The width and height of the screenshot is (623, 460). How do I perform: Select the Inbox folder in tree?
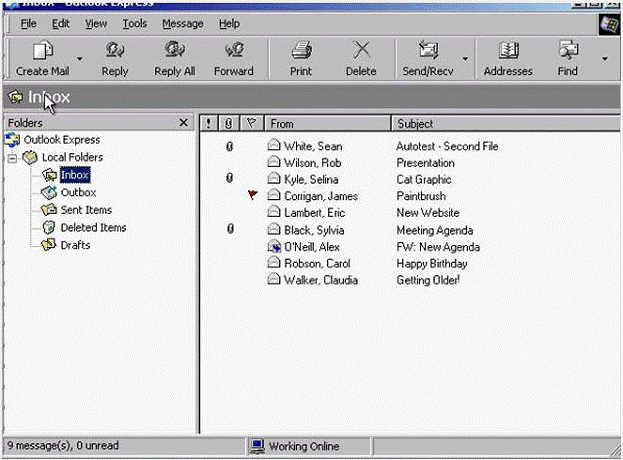[x=75, y=175]
